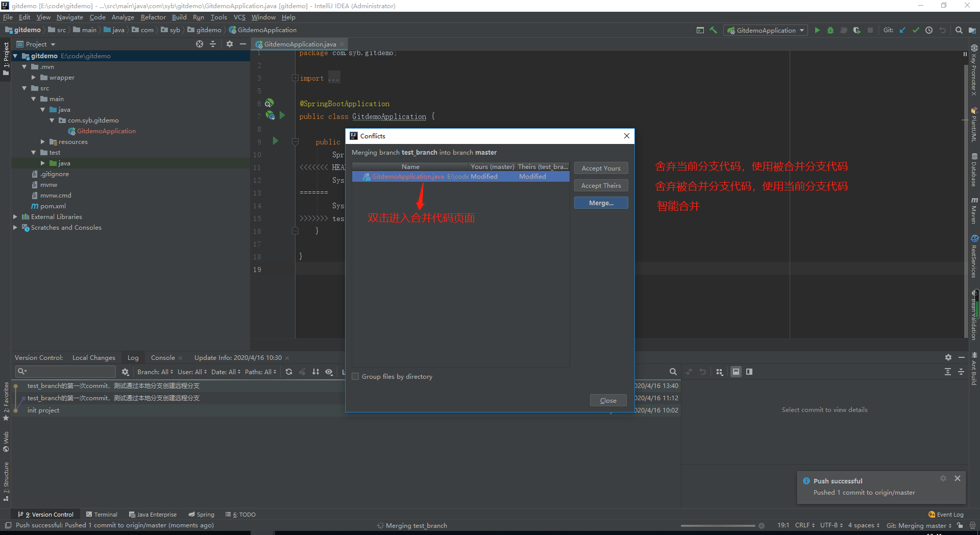Open the Terminal tool window tab
Screen dimensions: 980x535
point(102,515)
